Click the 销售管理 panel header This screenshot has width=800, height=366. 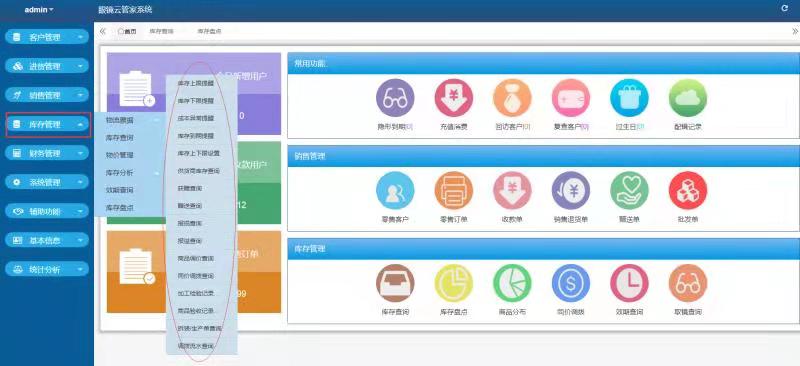(543, 156)
